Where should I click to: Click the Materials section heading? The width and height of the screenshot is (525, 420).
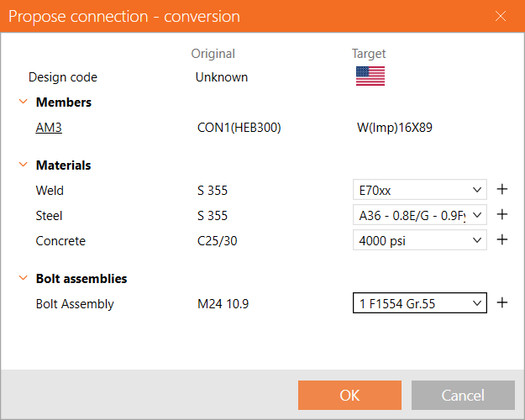point(63,165)
